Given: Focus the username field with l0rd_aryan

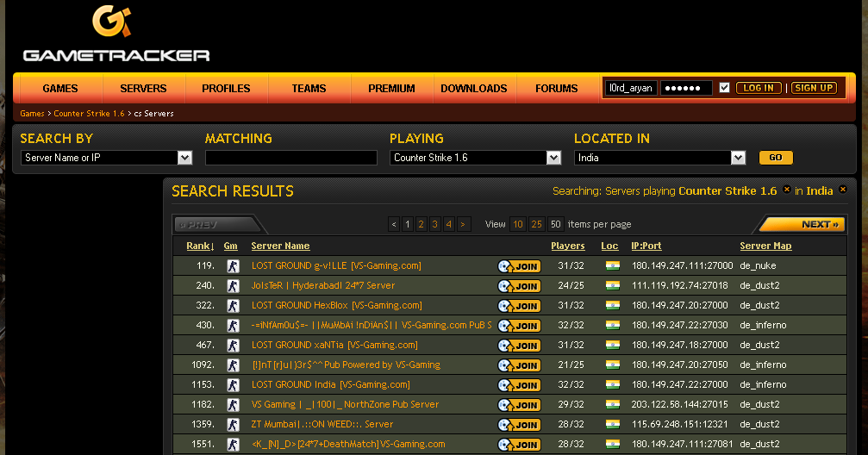Looking at the screenshot, I should (632, 88).
